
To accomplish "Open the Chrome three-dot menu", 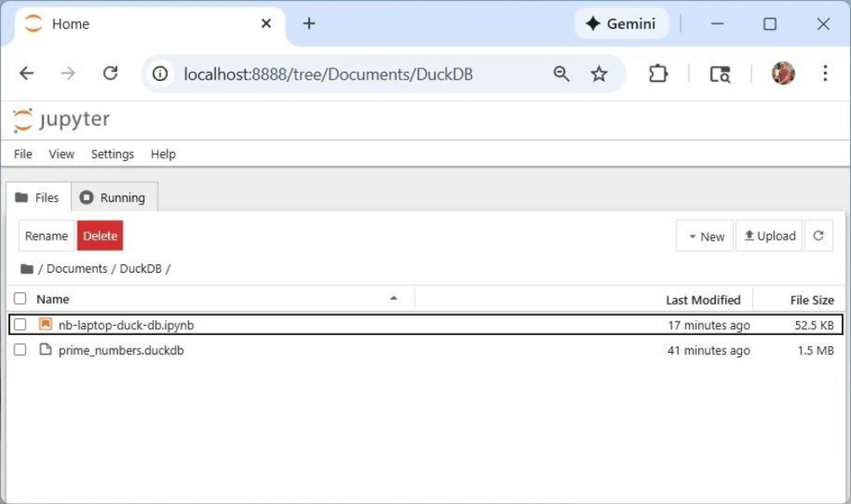I will 825,73.
